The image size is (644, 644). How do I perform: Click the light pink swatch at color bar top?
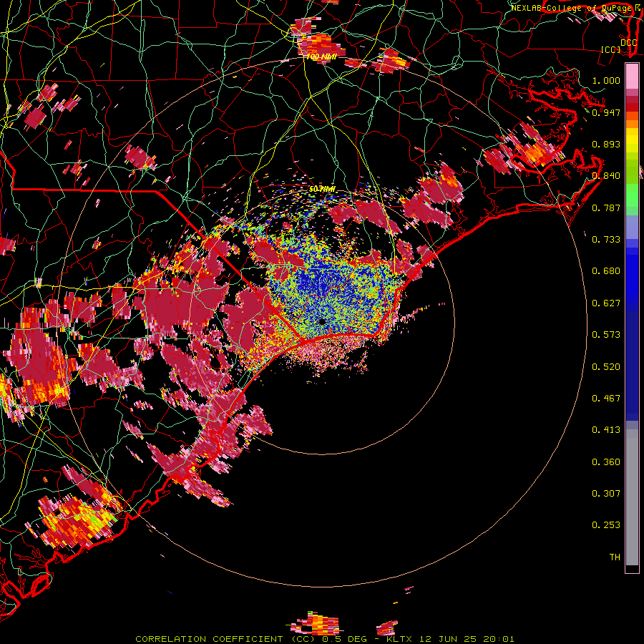click(632, 77)
